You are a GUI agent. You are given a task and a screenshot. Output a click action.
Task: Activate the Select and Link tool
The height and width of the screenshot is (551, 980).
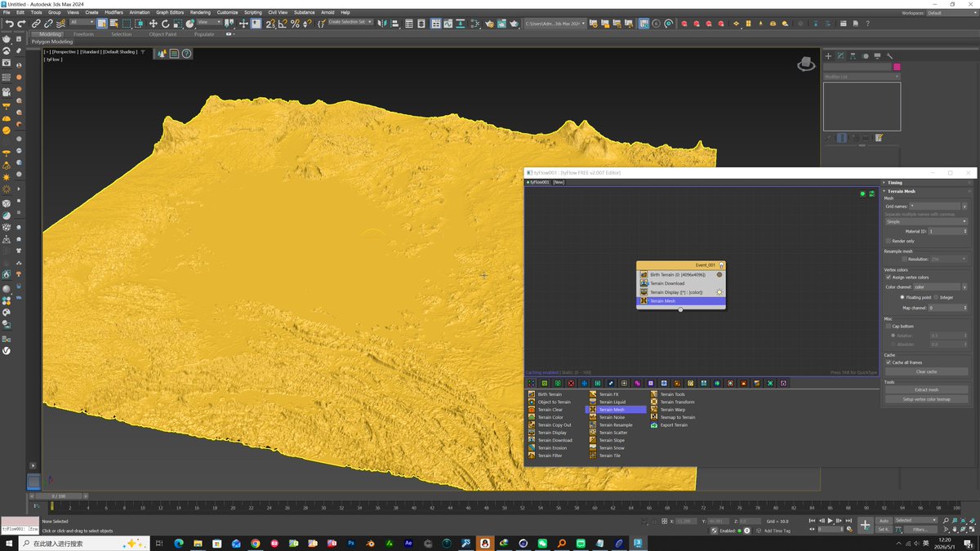(x=37, y=24)
